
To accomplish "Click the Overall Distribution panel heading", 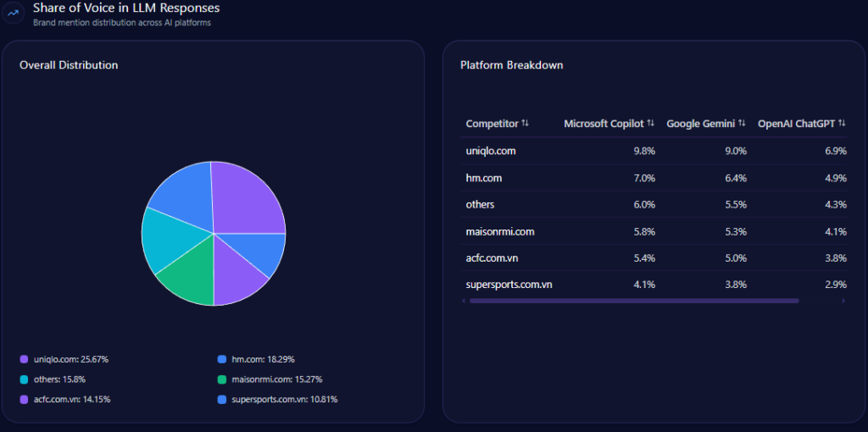I will click(x=69, y=65).
